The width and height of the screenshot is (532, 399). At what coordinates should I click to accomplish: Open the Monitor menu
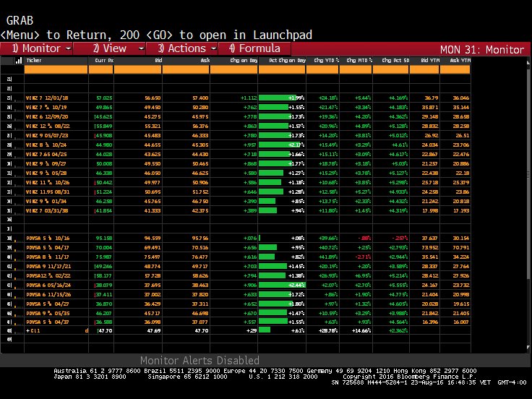click(37, 48)
